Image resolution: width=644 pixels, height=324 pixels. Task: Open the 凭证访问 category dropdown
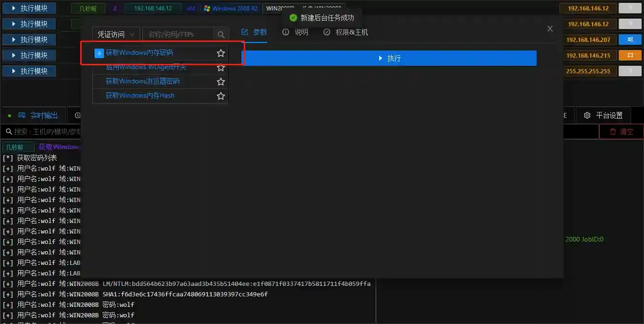tap(116, 34)
